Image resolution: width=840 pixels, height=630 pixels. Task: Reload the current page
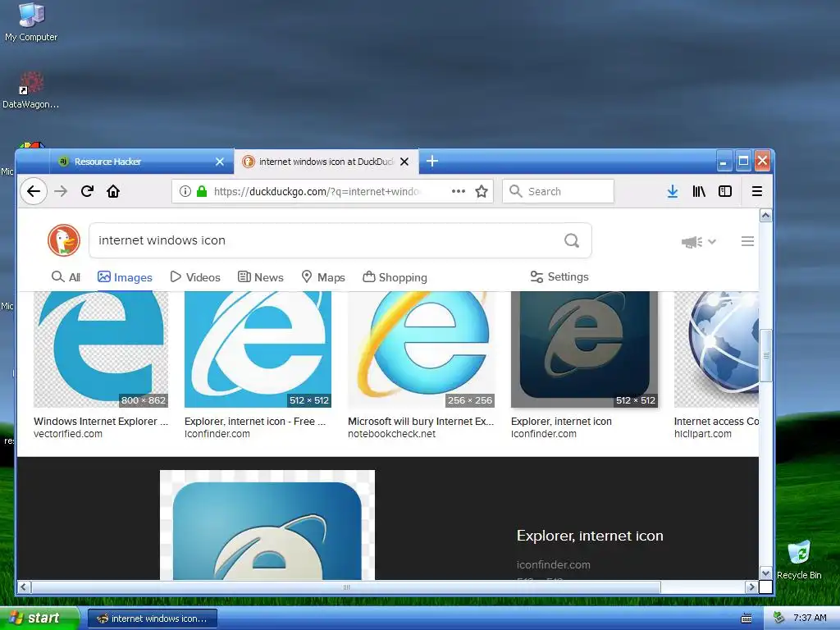click(x=87, y=191)
